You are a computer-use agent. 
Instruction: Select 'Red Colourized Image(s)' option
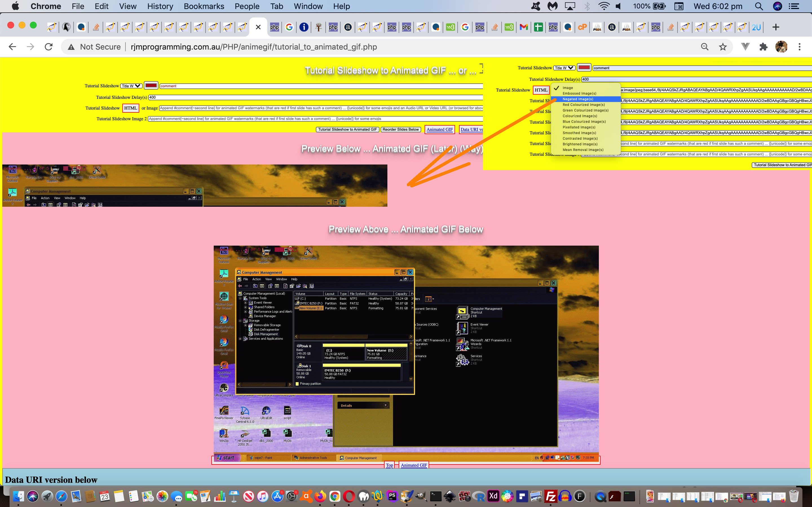pyautogui.click(x=583, y=104)
